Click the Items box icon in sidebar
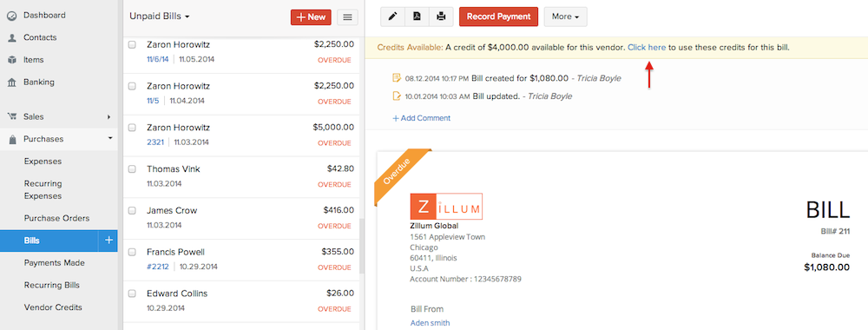This screenshot has width=868, height=330. pos(11,60)
